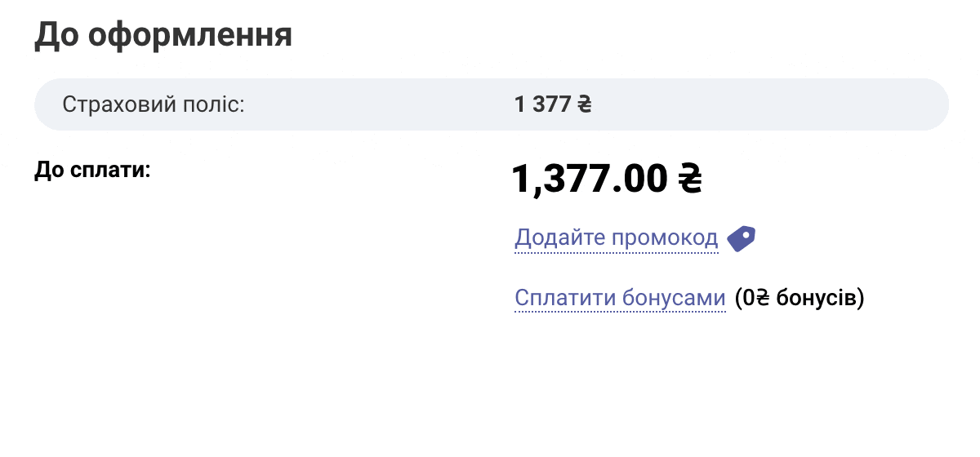Click the "До сплати:" label

click(93, 171)
